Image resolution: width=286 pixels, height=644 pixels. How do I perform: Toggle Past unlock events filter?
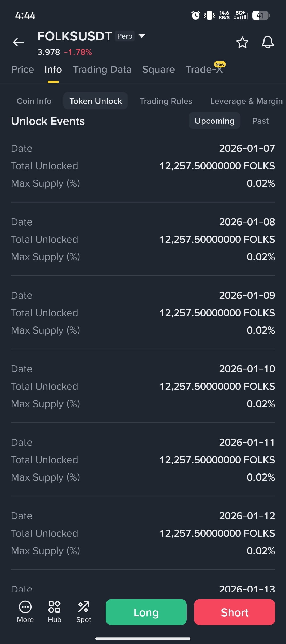tap(260, 121)
